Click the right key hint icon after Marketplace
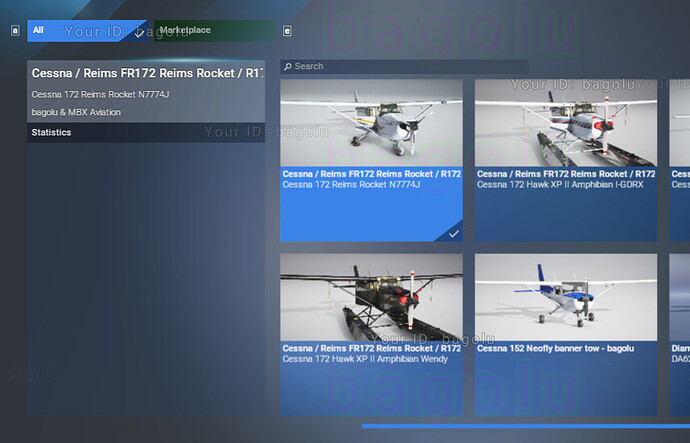The image size is (690, 443). pyautogui.click(x=287, y=31)
